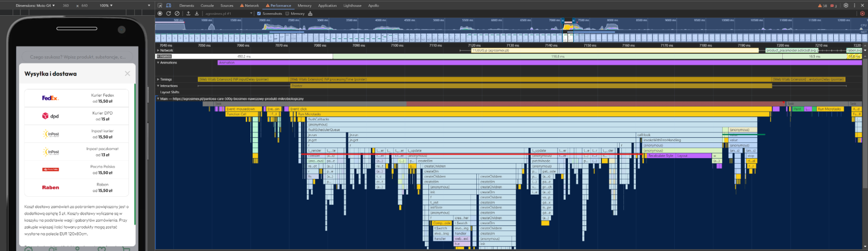Open the Lighthouse tab
868x251 pixels.
(x=352, y=5)
